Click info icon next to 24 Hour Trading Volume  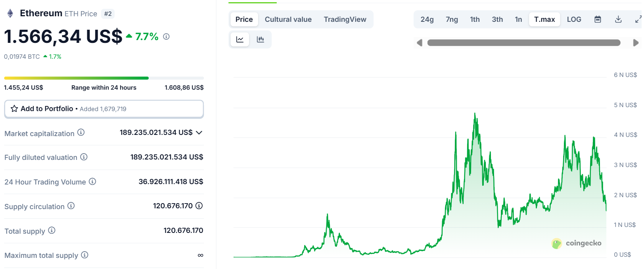pyautogui.click(x=92, y=182)
